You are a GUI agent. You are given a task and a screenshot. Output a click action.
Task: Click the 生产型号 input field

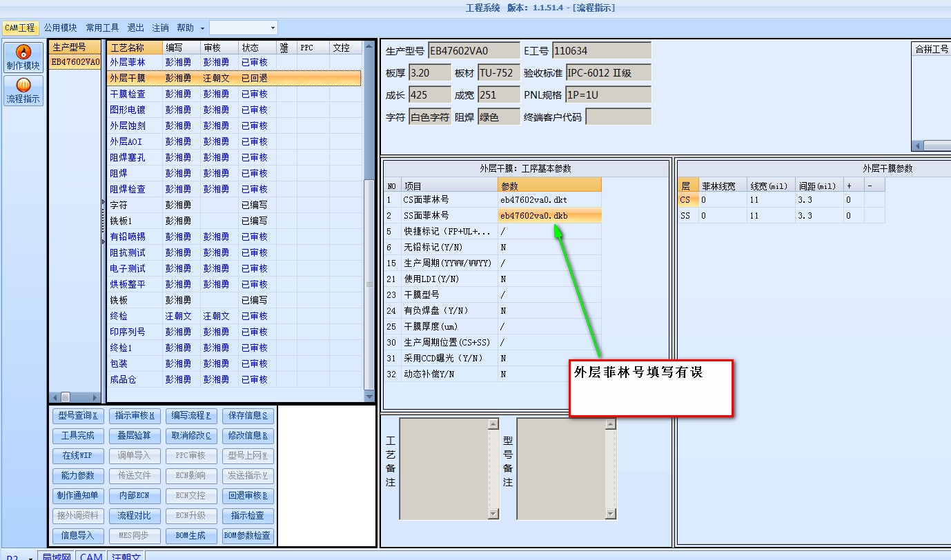[x=473, y=50]
